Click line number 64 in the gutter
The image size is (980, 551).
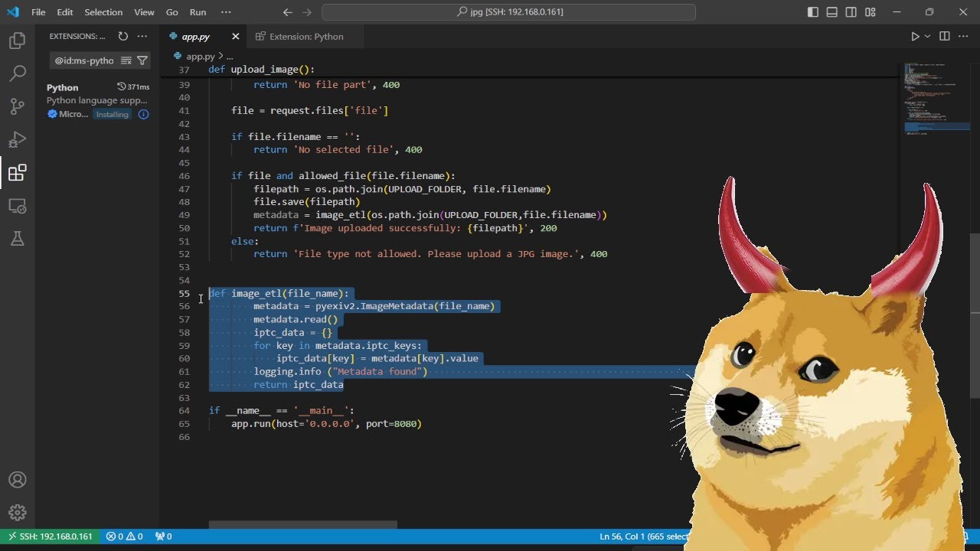[x=184, y=411]
